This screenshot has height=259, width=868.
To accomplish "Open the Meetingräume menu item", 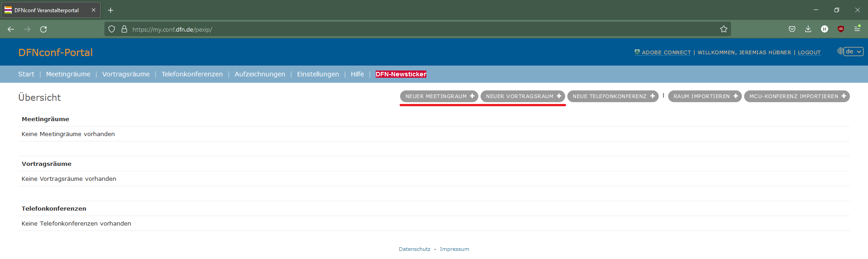I will click(68, 74).
